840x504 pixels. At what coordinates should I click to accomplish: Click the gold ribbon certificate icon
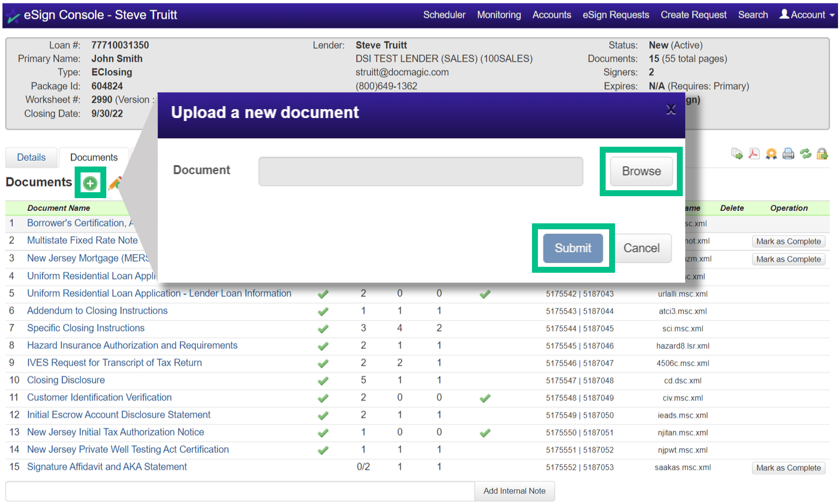771,154
